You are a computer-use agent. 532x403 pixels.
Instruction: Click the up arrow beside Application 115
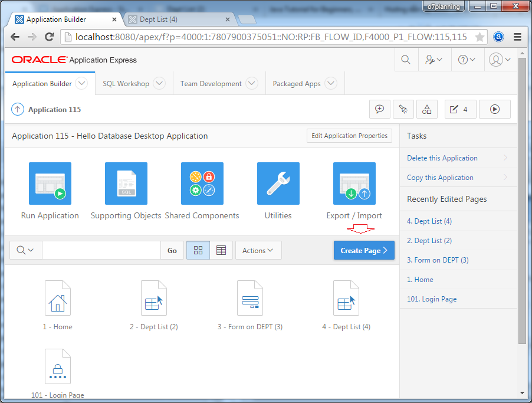point(18,109)
